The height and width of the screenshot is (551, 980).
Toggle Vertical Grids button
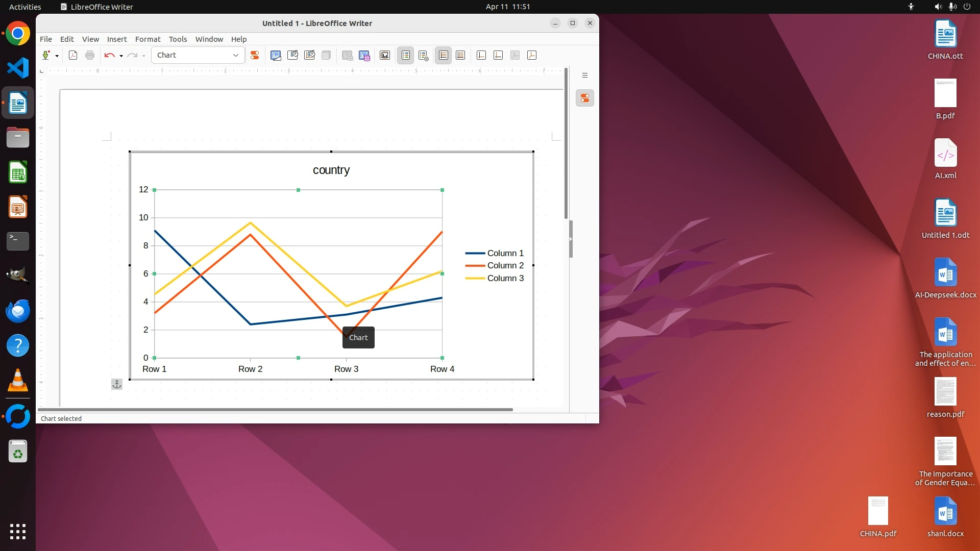[460, 55]
